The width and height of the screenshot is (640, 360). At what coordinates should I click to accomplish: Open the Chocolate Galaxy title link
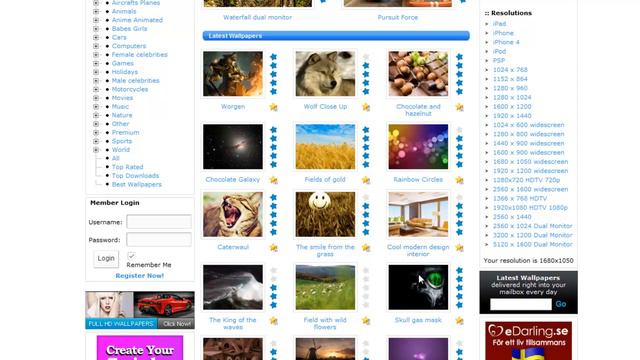pos(233,180)
